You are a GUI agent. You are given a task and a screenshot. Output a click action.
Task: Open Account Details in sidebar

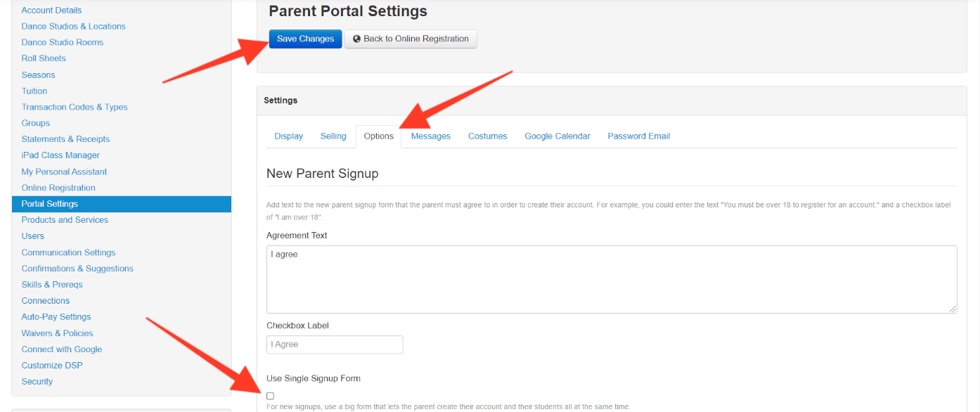pos(51,10)
